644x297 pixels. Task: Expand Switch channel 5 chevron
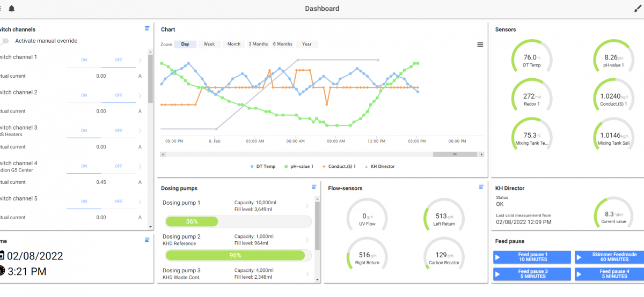140,202
